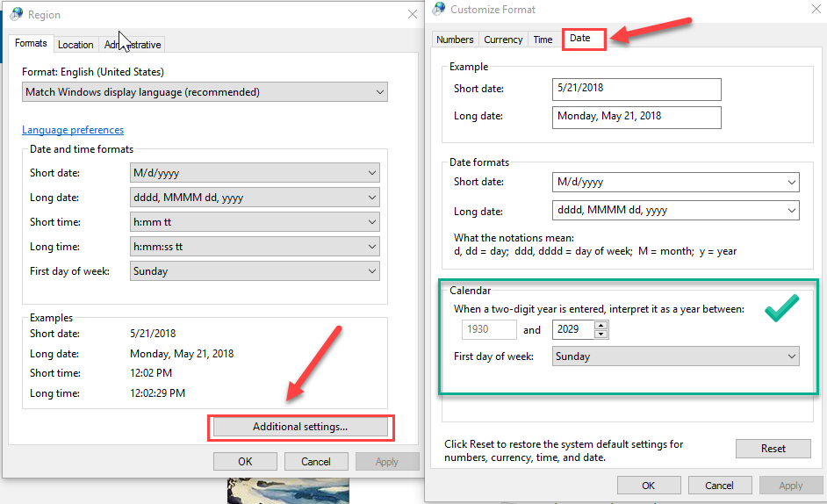Expand Long date combo box in Customize Format

pos(676,210)
